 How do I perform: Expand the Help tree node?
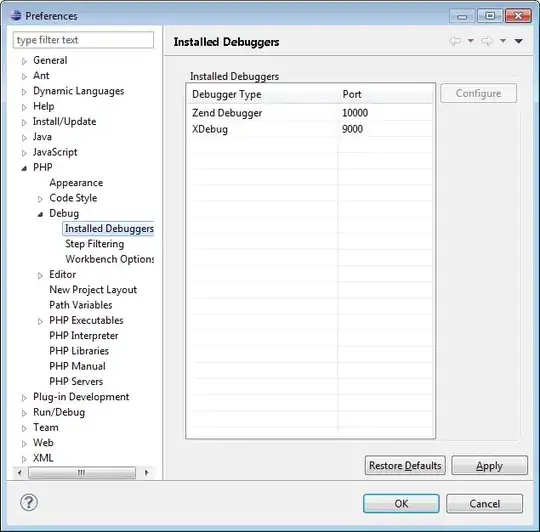pos(24,107)
